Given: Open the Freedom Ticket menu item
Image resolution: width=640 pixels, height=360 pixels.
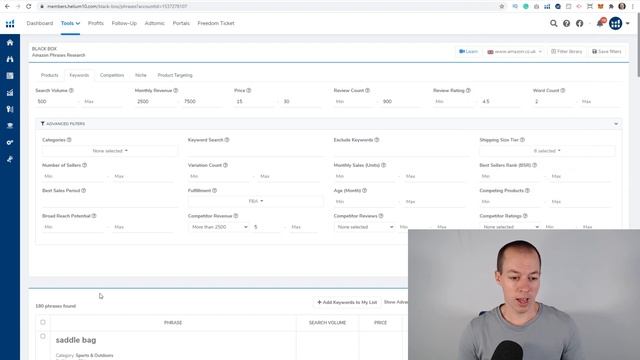Looking at the screenshot, I should (x=216, y=23).
